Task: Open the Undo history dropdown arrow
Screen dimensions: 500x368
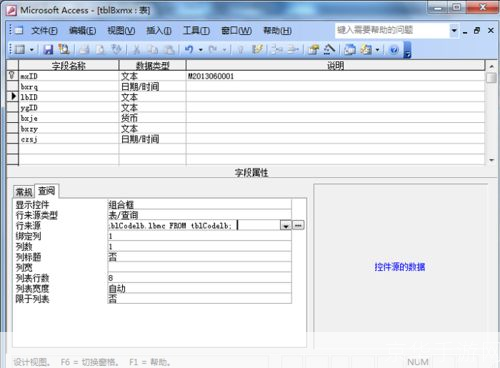Action: coord(201,50)
